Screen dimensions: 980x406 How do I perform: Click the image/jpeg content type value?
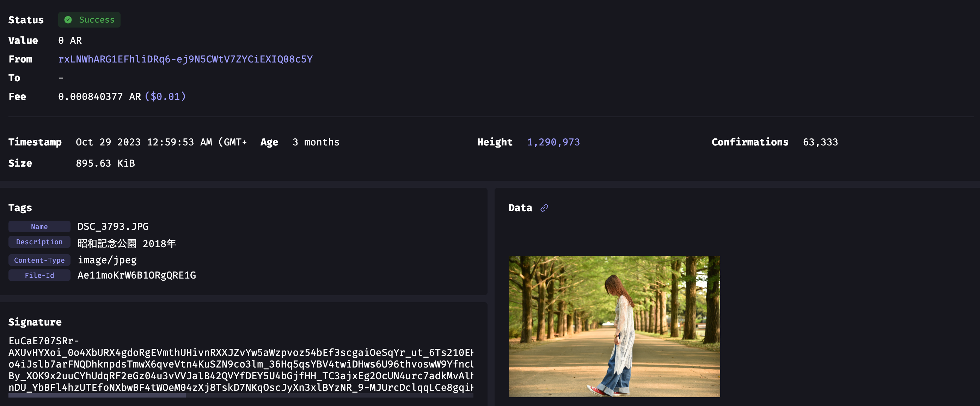(x=107, y=260)
